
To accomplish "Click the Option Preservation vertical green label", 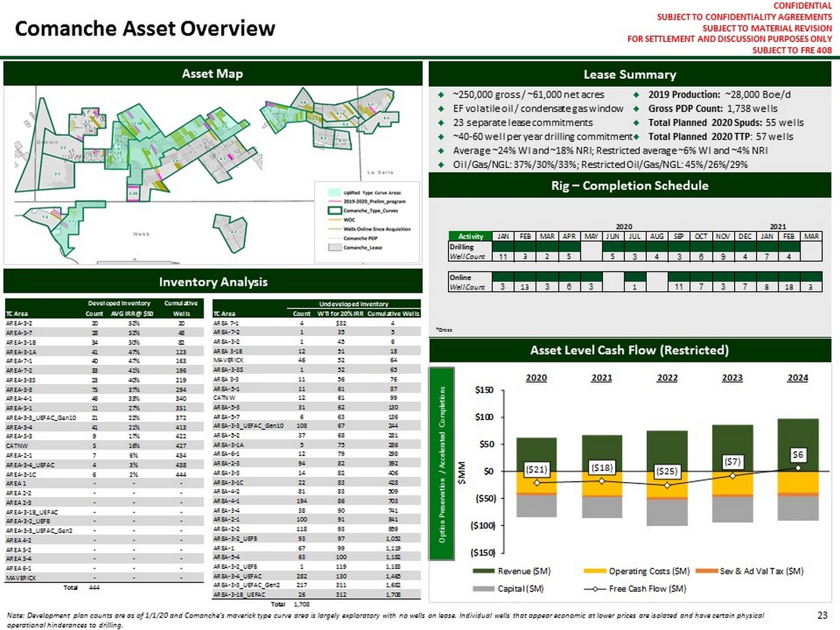I will coord(443,464).
